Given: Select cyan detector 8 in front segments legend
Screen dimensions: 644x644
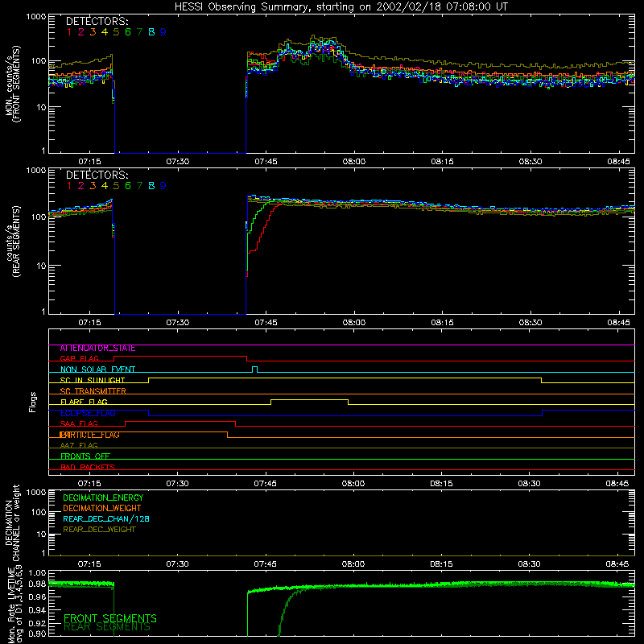Looking at the screenshot, I should (151, 32).
